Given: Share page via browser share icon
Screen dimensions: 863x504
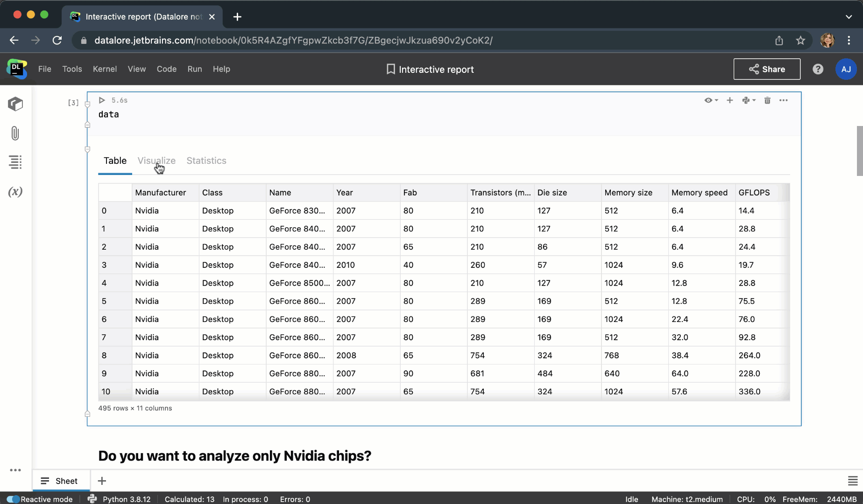Looking at the screenshot, I should click(779, 41).
